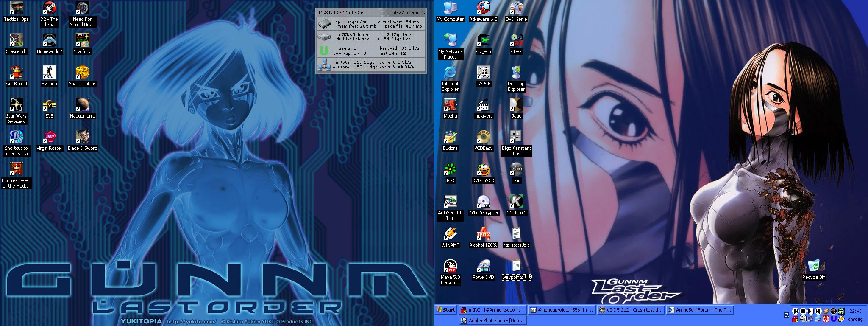Click the VCDEasy desktop icon
Screen dimensions: 868x326
(x=483, y=141)
